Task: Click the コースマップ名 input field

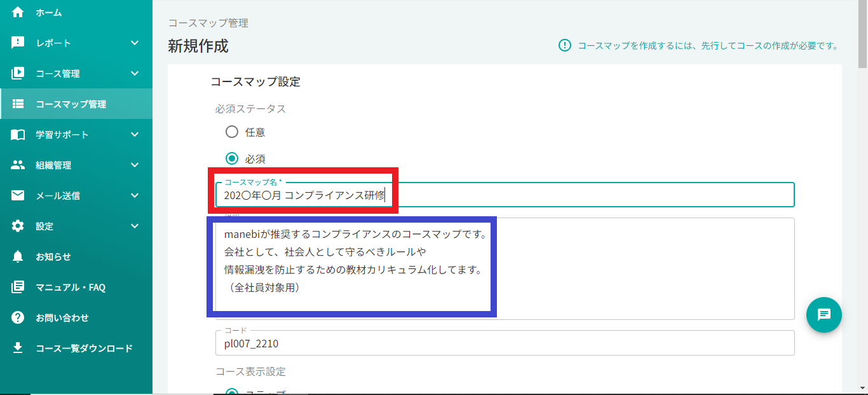Action: click(505, 195)
